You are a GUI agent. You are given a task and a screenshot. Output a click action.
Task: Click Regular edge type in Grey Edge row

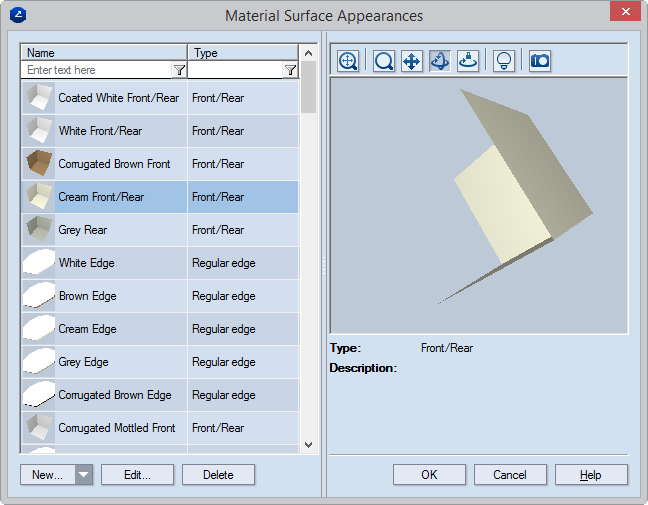(224, 362)
